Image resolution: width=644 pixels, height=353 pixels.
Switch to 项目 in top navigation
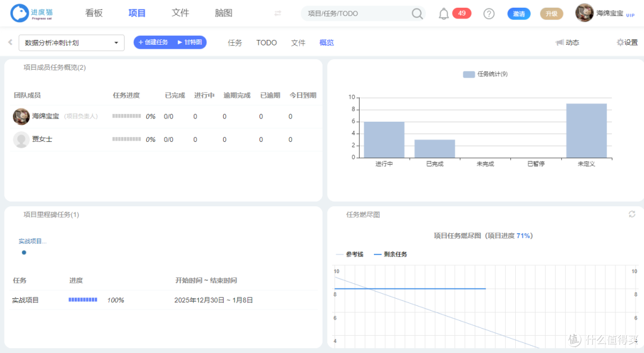pyautogui.click(x=137, y=13)
